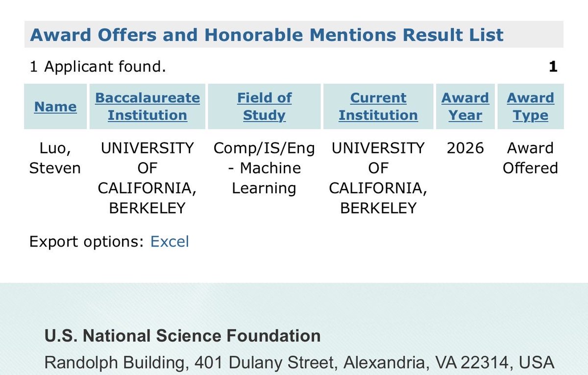Image resolution: width=588 pixels, height=375 pixels.
Task: Click the Award Offered cell
Action: click(x=531, y=158)
